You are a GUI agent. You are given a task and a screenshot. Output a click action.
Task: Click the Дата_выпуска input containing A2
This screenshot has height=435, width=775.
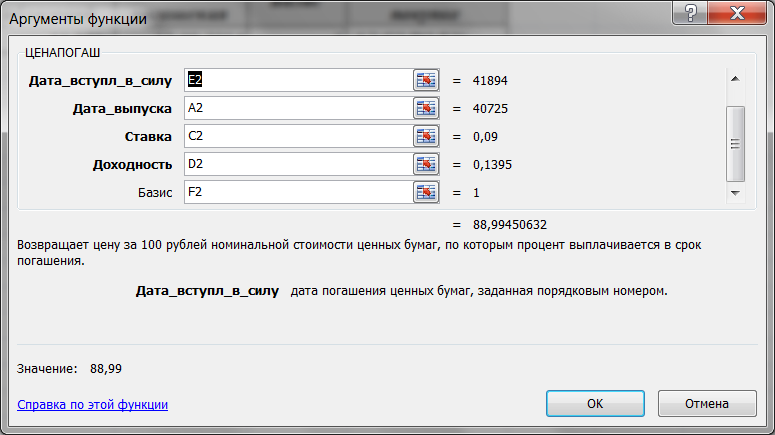pyautogui.click(x=299, y=108)
